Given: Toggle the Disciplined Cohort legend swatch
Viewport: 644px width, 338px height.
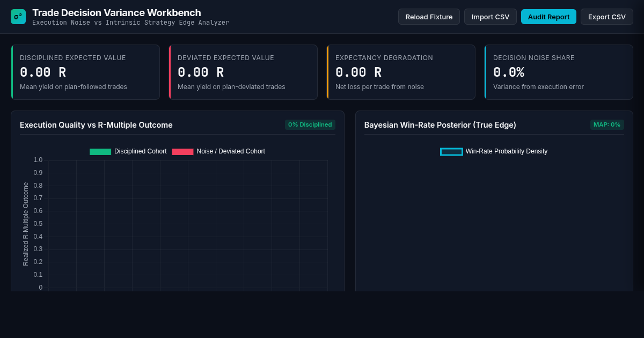Looking at the screenshot, I should [100, 152].
